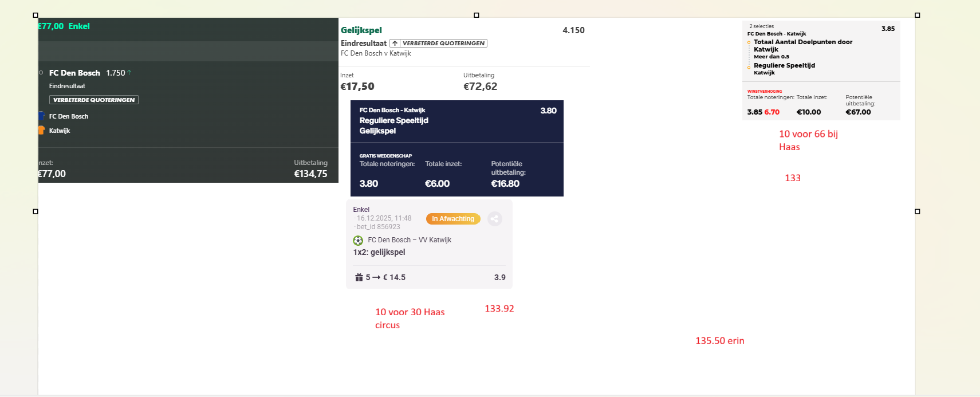Click the Meer dan 0.5 text
The height and width of the screenshot is (397, 980).
click(x=772, y=57)
